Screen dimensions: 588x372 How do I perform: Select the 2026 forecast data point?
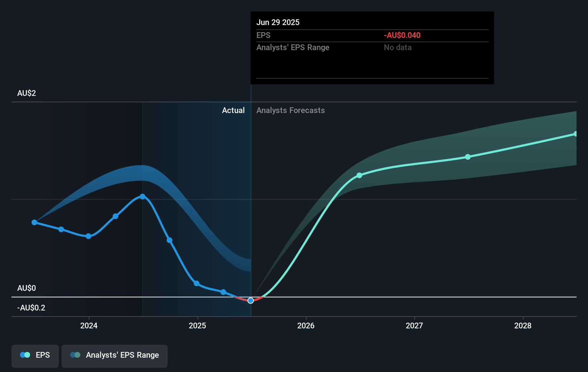click(359, 175)
